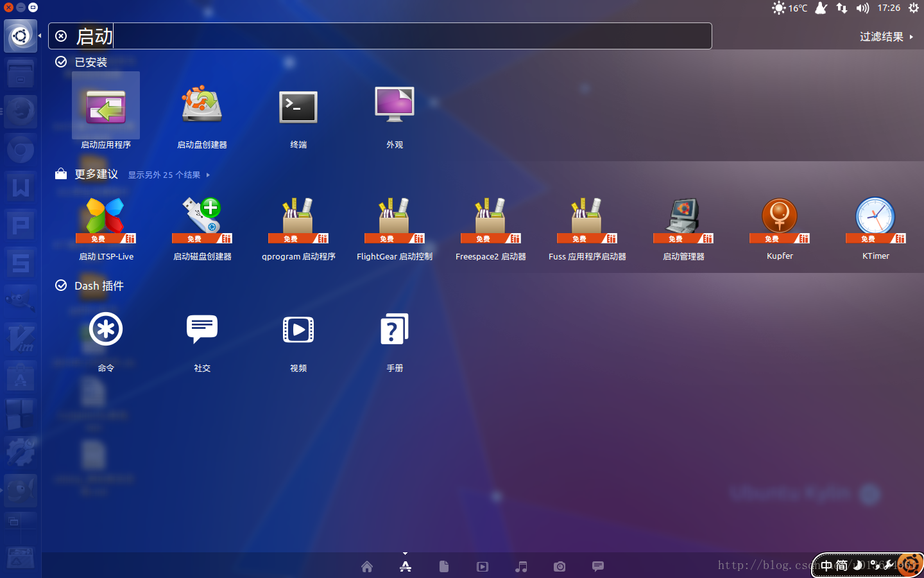The height and width of the screenshot is (578, 924).
Task: Switch to Social messages lens
Action: point(598,566)
